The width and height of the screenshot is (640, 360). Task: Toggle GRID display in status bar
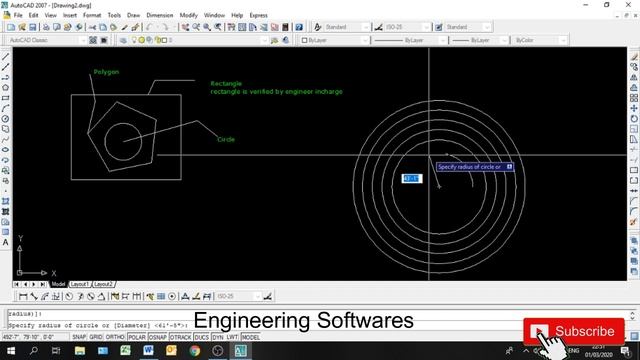pyautogui.click(x=96, y=337)
